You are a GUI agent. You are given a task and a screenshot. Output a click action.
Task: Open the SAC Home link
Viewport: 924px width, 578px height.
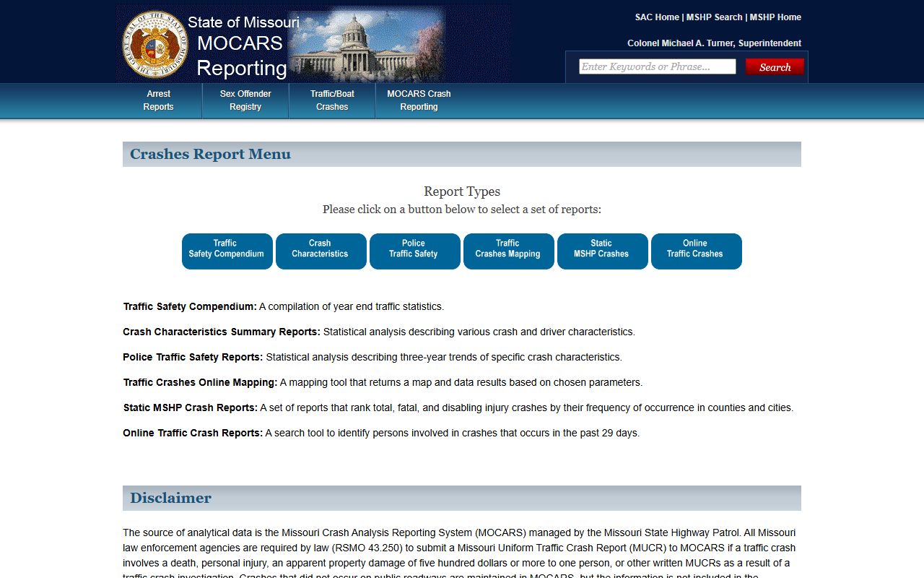coord(657,17)
